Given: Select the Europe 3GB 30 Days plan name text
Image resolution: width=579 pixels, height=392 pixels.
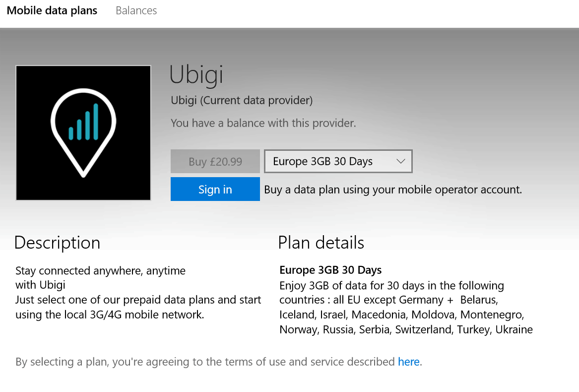Looking at the screenshot, I should [330, 270].
